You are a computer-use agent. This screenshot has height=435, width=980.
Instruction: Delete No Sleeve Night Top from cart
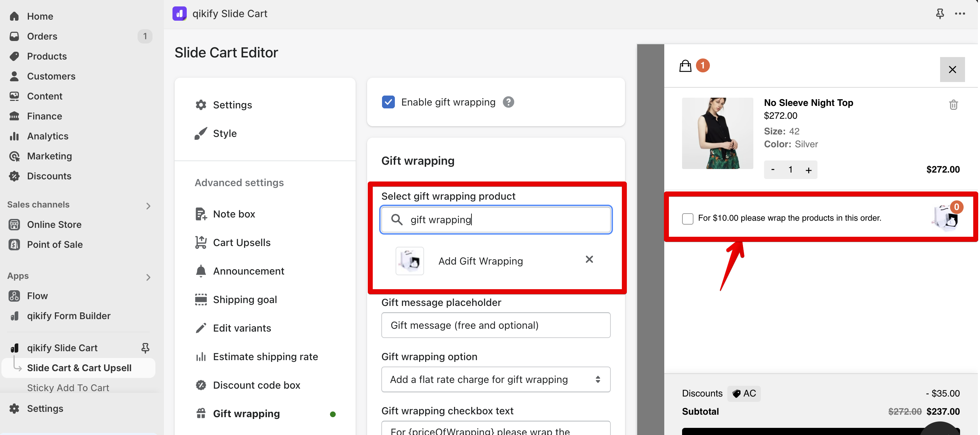953,105
